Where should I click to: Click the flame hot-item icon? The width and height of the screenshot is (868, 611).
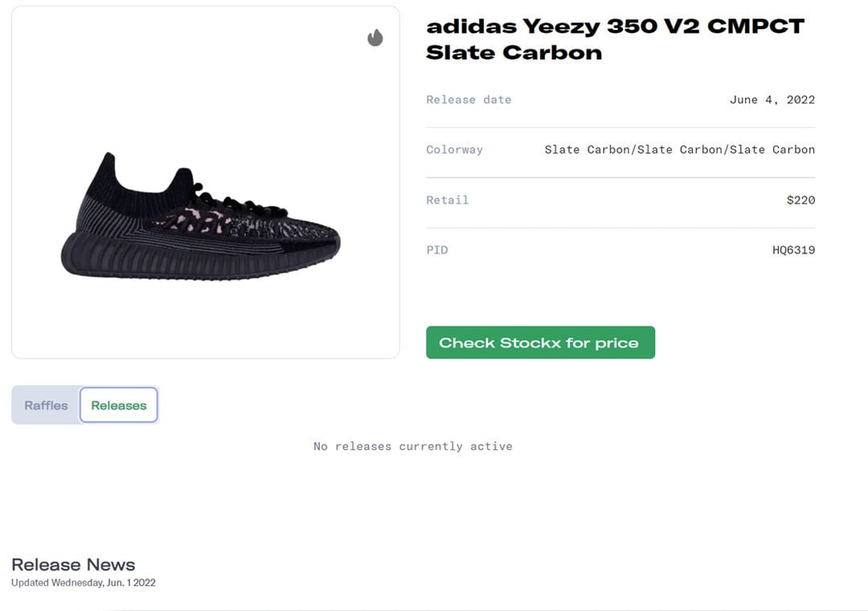375,38
